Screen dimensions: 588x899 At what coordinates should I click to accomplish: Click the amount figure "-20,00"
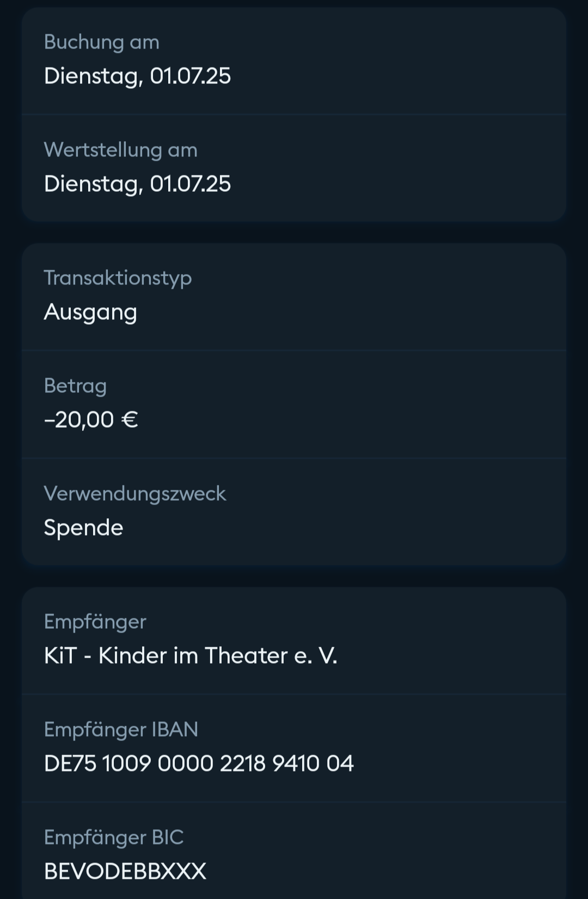click(79, 420)
